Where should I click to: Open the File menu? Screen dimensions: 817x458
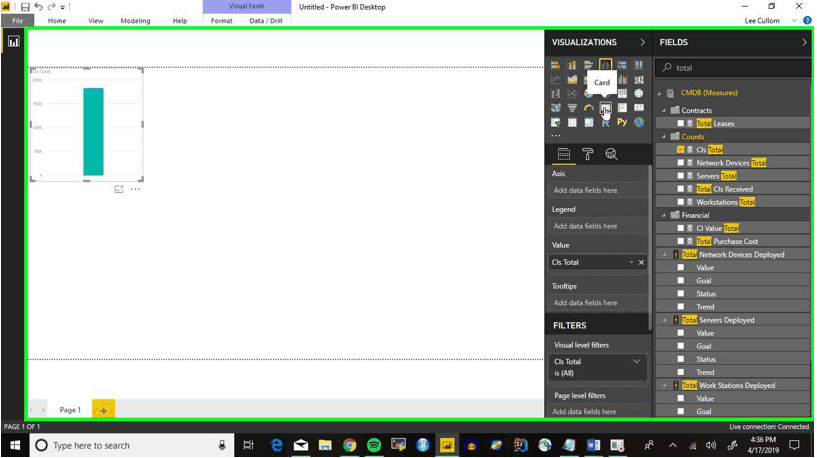(x=18, y=21)
